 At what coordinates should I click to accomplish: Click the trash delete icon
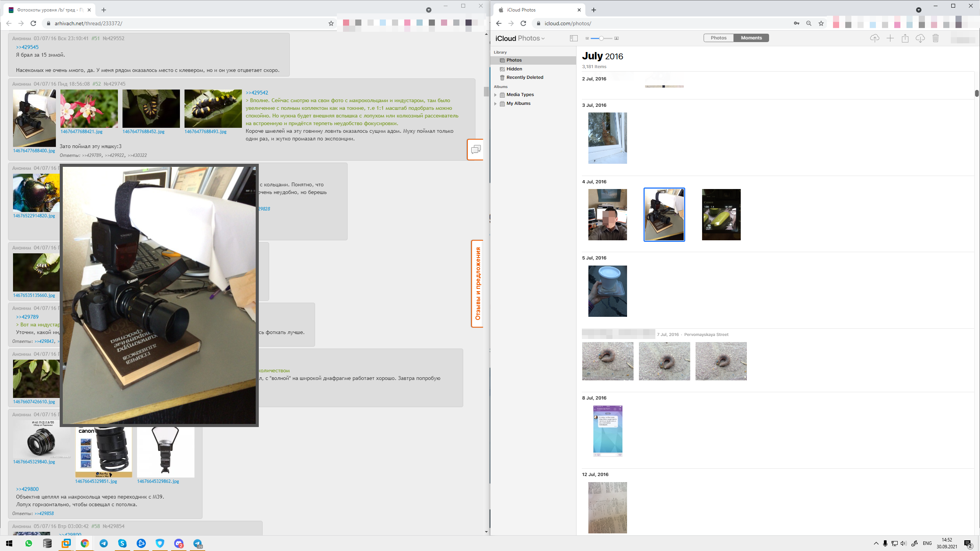pyautogui.click(x=936, y=38)
